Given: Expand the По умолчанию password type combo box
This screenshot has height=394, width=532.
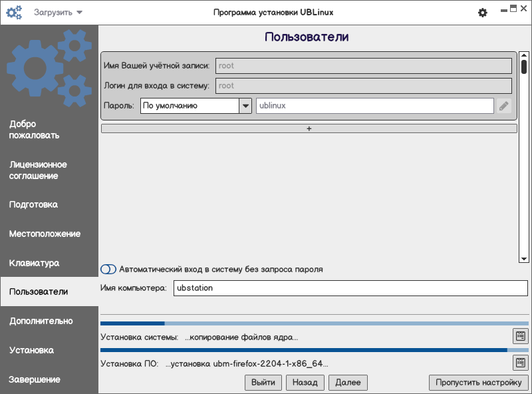Looking at the screenshot, I should click(196, 106).
